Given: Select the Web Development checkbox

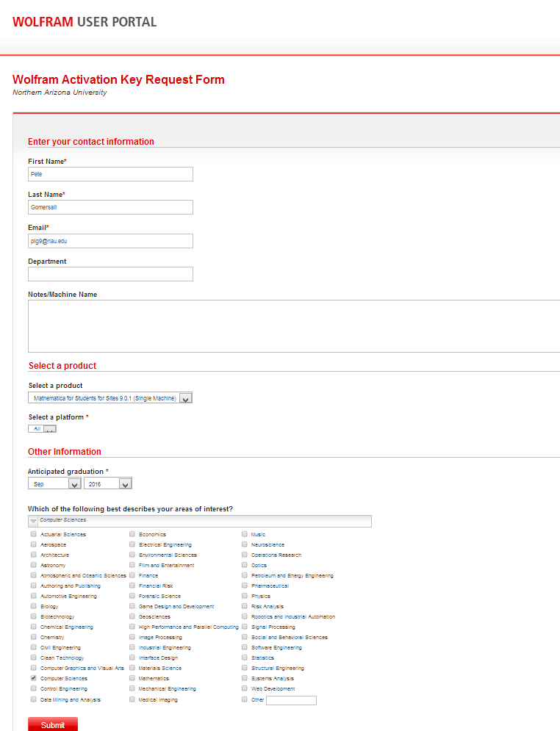Looking at the screenshot, I should tap(244, 688).
